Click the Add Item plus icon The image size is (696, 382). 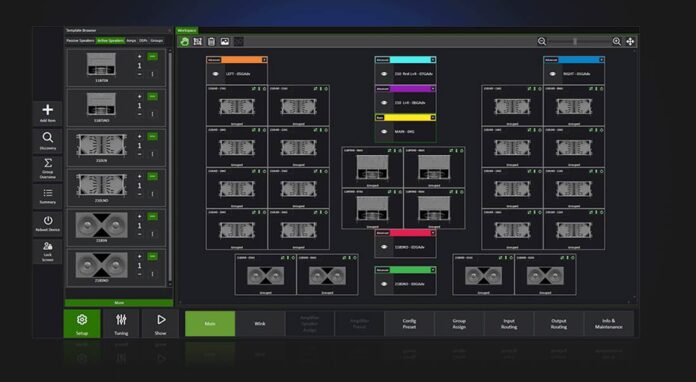pos(47,109)
